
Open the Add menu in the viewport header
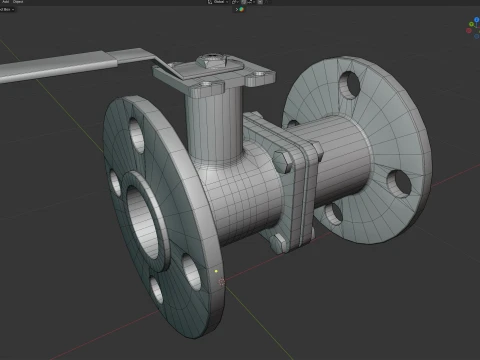pos(5,2)
